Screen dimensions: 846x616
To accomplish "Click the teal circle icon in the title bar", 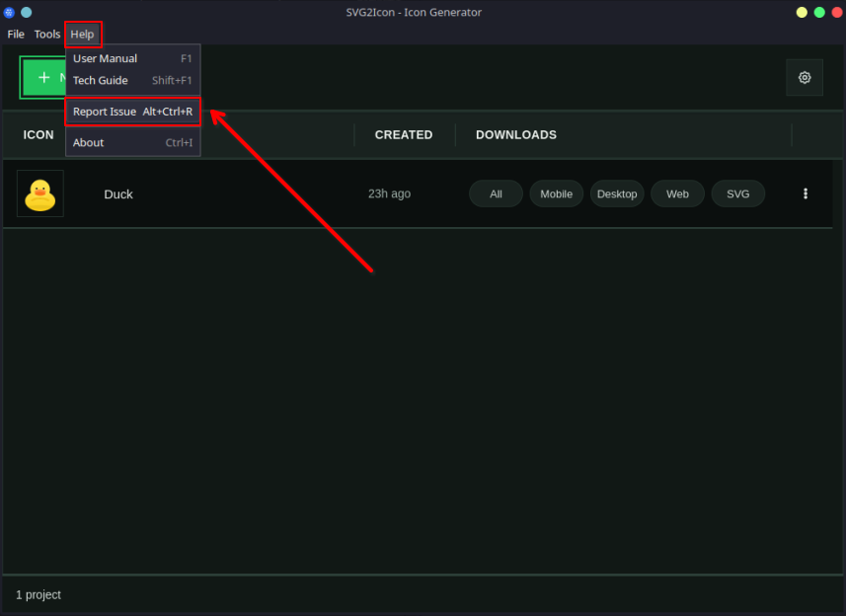I will pyautogui.click(x=27, y=12).
